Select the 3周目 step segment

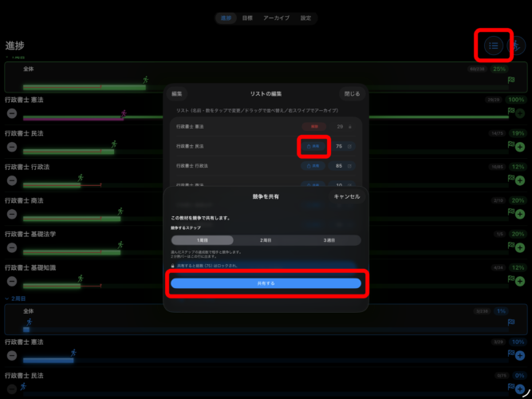point(329,240)
